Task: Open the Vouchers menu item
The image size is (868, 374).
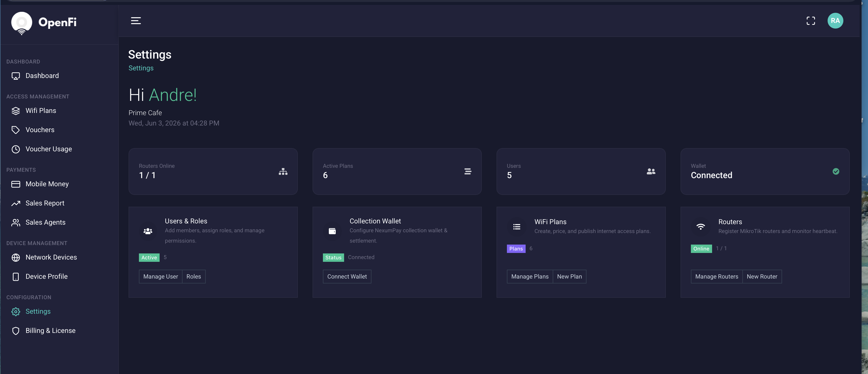Action: (x=40, y=130)
